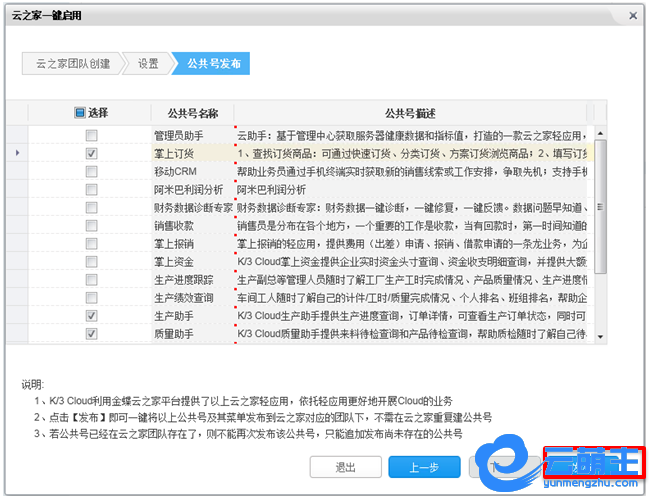The width and height of the screenshot is (649, 498).
Task: Check the 掌上报销 row checkbox
Action: [91, 243]
